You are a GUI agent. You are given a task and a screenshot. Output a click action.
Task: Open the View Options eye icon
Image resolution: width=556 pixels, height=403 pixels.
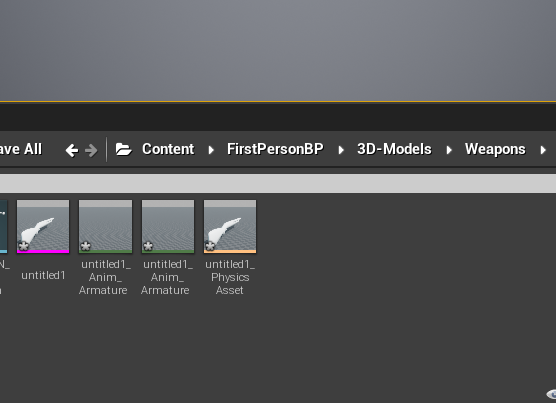pos(551,394)
